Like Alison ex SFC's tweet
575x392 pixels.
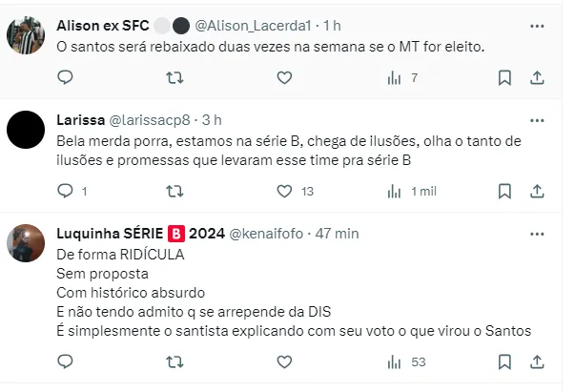click(x=283, y=78)
